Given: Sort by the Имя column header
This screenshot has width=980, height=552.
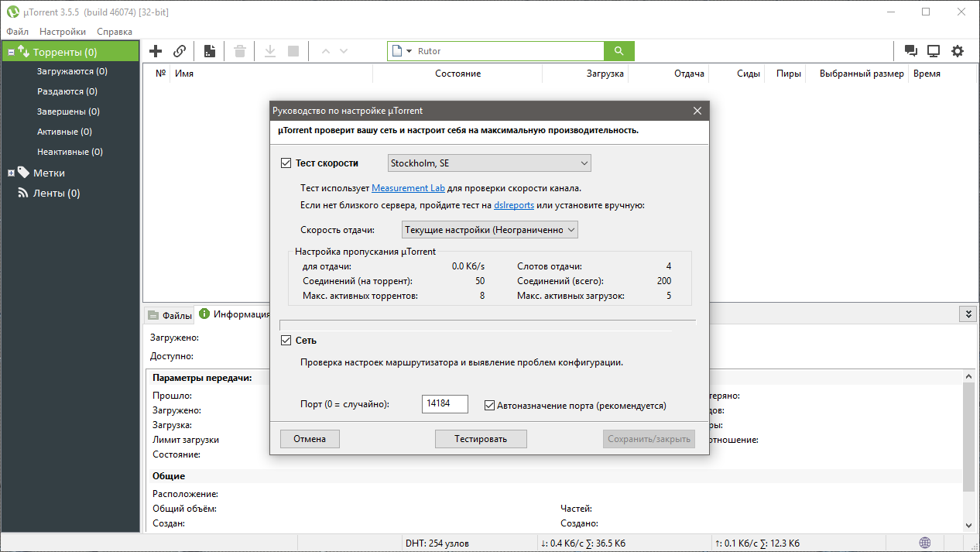Looking at the screenshot, I should [x=271, y=74].
